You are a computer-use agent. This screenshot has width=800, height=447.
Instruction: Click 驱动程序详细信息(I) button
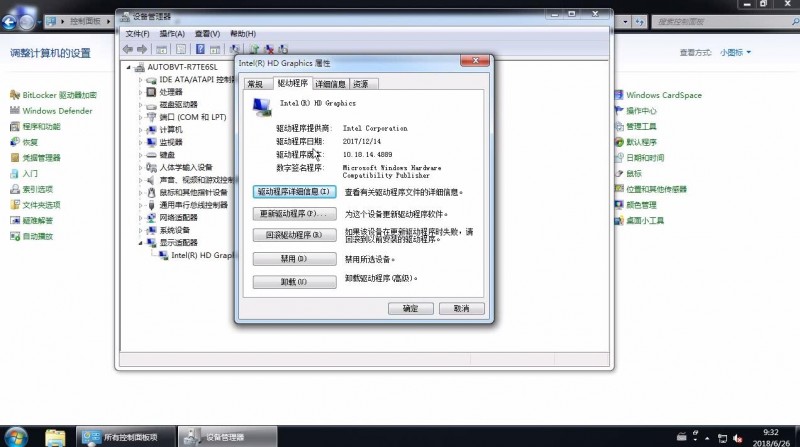tap(294, 192)
